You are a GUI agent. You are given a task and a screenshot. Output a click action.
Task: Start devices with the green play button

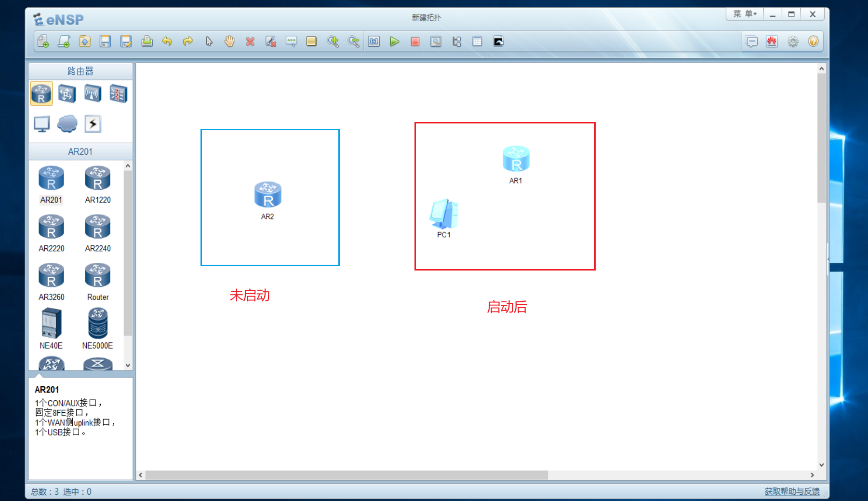395,41
